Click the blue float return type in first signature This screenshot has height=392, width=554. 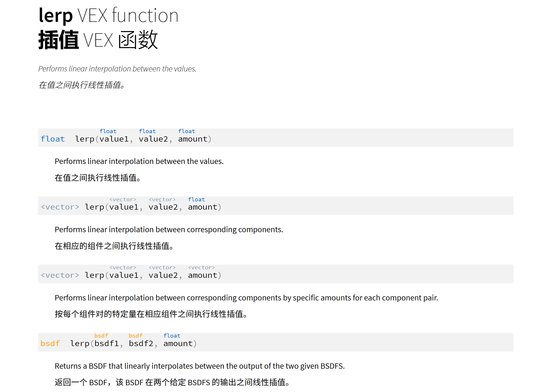click(x=53, y=139)
